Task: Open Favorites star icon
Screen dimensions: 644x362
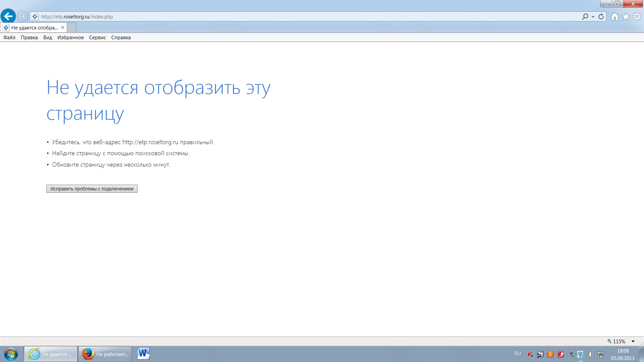Action: (x=626, y=17)
